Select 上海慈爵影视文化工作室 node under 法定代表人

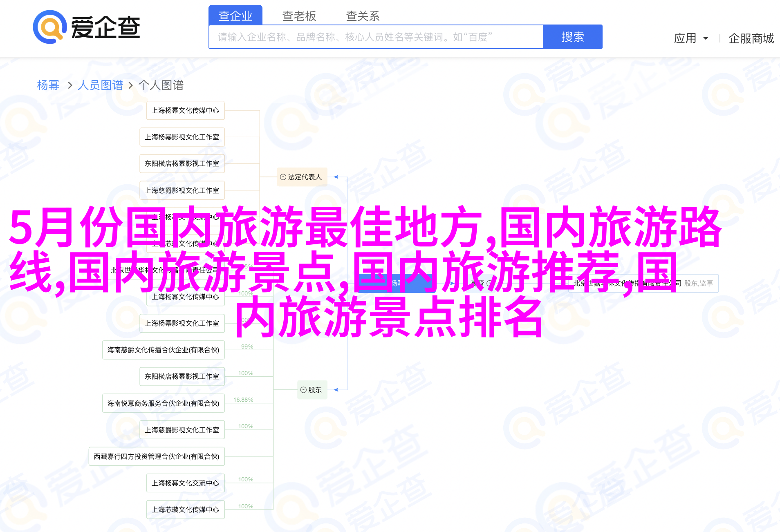tap(182, 190)
